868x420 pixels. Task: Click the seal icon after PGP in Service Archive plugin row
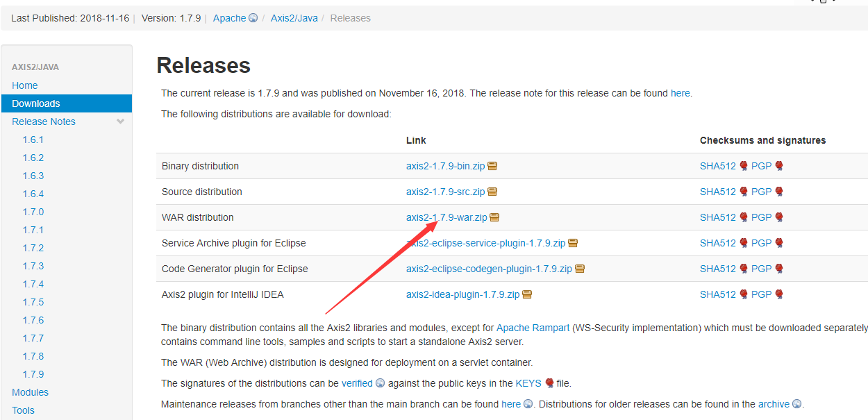point(779,243)
